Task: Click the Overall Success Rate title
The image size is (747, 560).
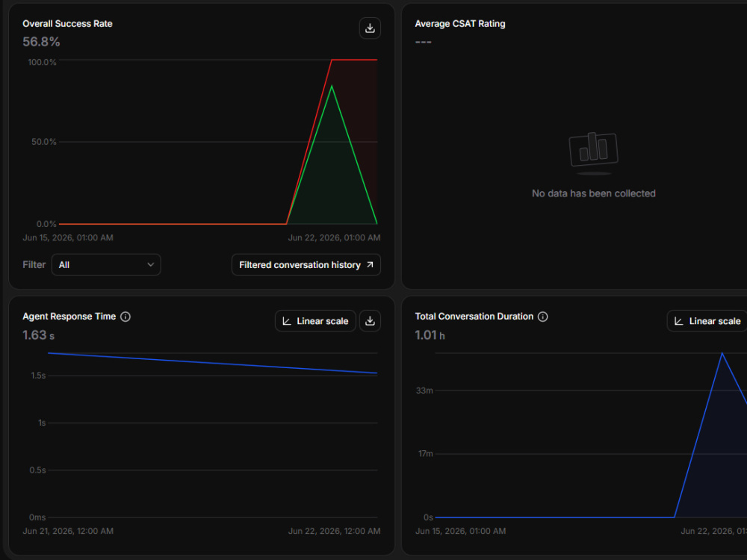Action: [x=68, y=24]
